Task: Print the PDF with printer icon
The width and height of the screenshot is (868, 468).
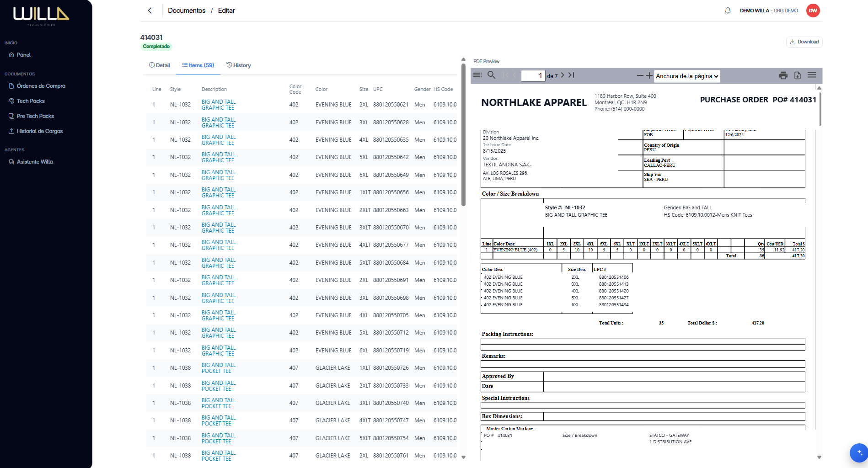Action: (x=783, y=75)
